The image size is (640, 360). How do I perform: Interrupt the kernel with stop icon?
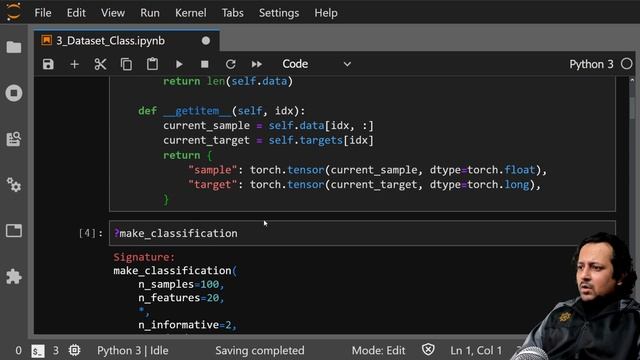click(x=204, y=64)
